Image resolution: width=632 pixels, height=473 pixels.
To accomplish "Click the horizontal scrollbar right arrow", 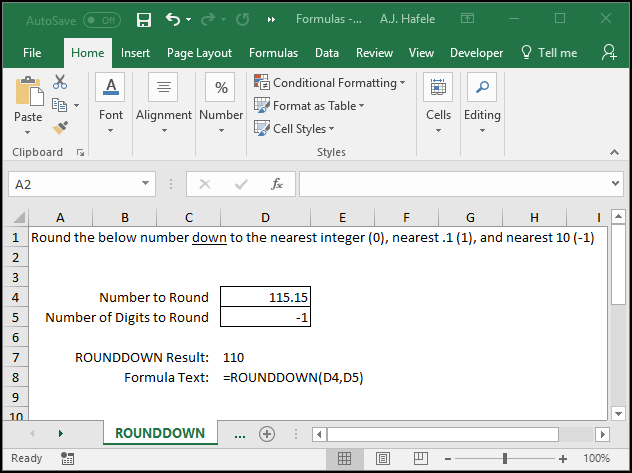I will tap(603, 434).
